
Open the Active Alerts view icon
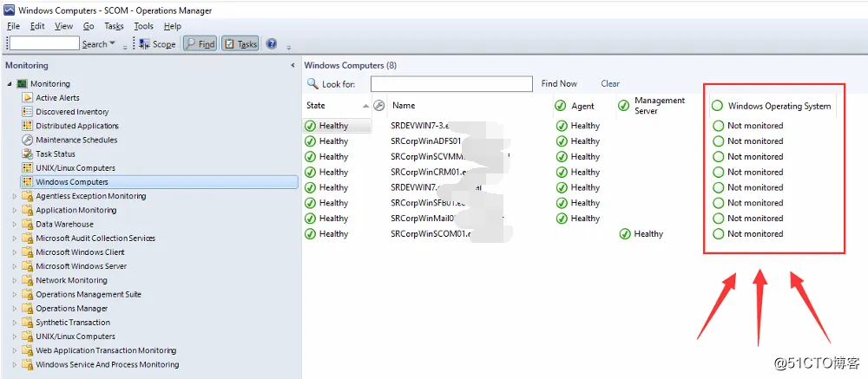tap(27, 97)
